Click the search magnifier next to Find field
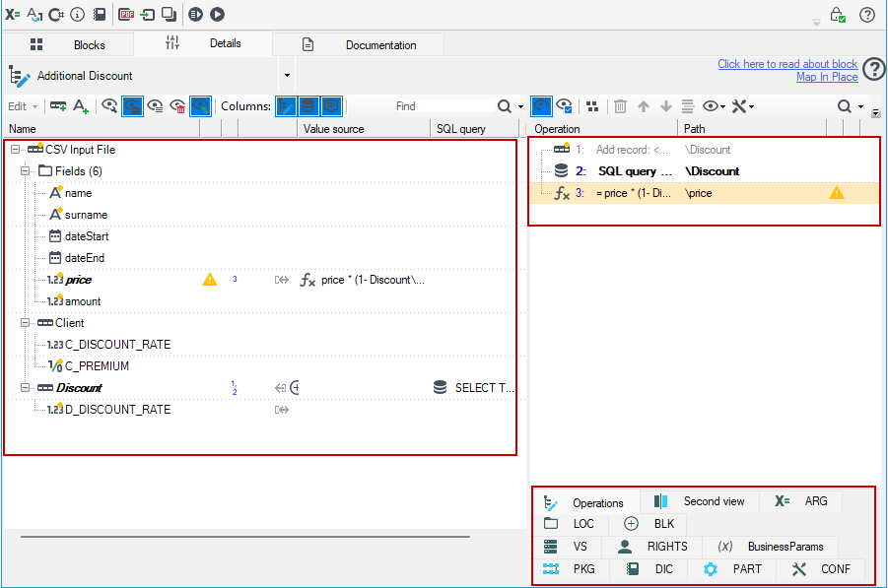 504,106
